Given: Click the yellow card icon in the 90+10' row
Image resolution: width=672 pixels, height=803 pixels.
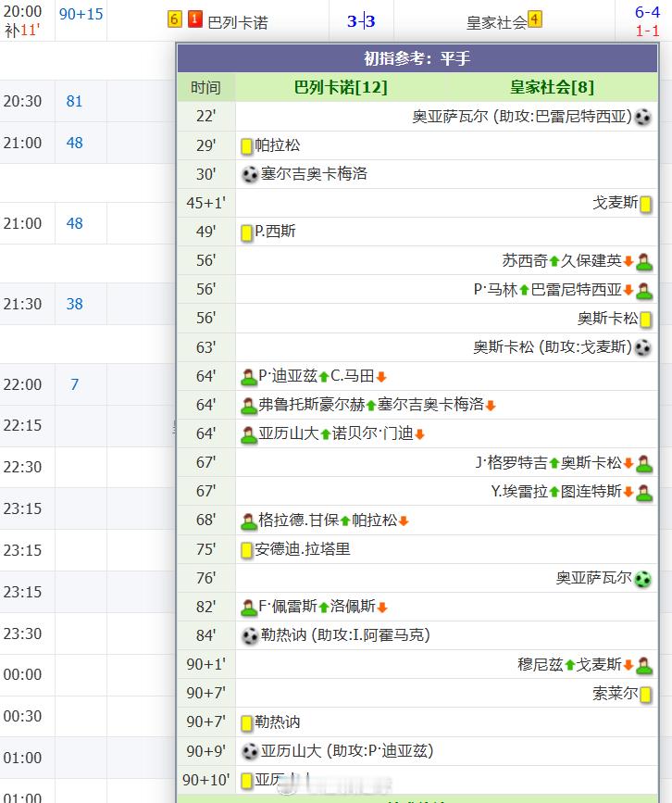Looking at the screenshot, I should point(247,781).
